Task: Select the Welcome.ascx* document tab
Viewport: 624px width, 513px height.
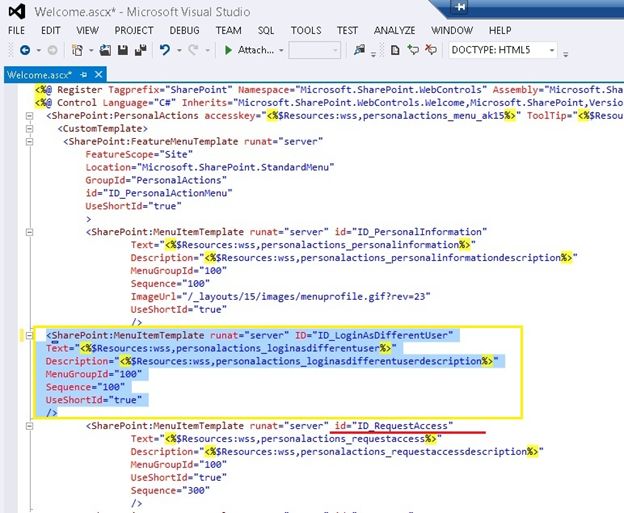Action: pyautogui.click(x=39, y=75)
